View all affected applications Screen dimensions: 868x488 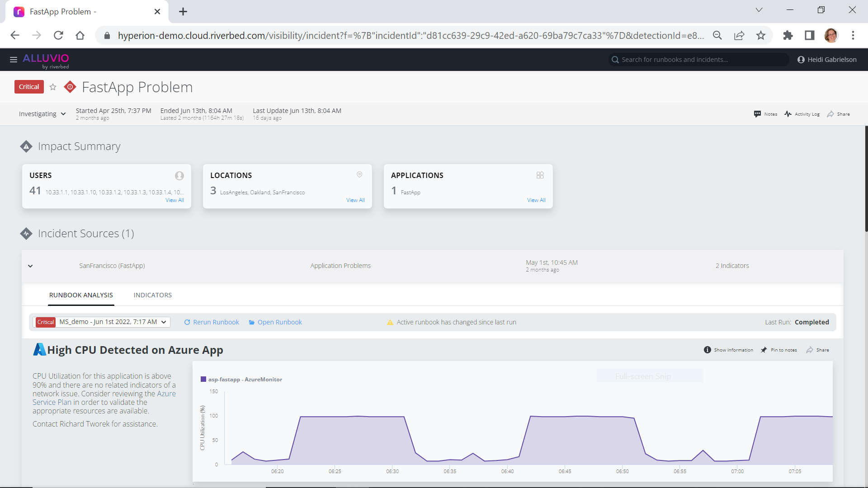(536, 200)
